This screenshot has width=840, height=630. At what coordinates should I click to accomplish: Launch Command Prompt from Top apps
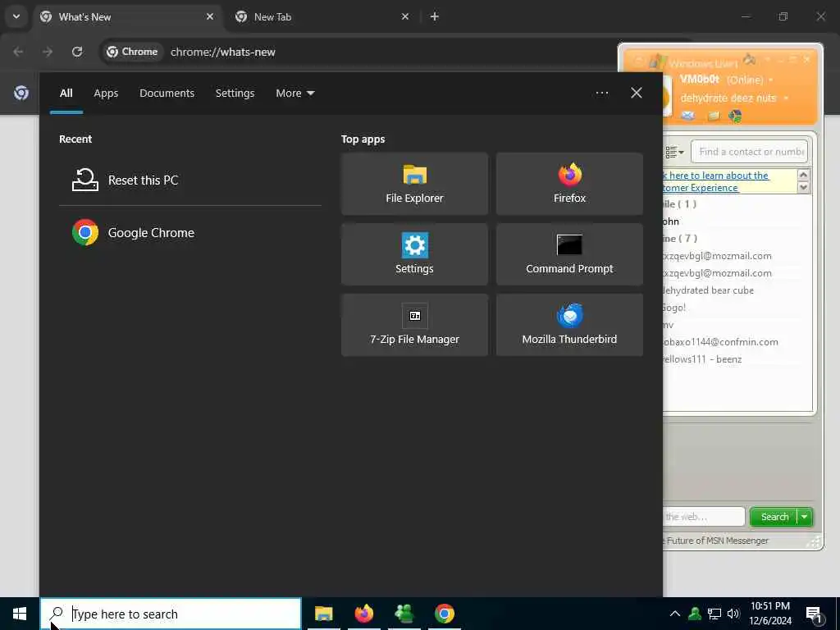(x=569, y=254)
